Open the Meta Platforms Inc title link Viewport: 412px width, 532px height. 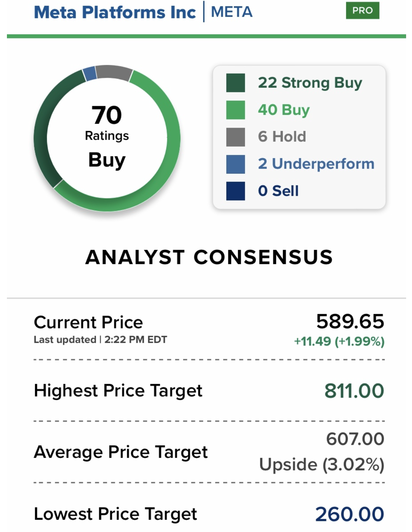[x=115, y=12]
